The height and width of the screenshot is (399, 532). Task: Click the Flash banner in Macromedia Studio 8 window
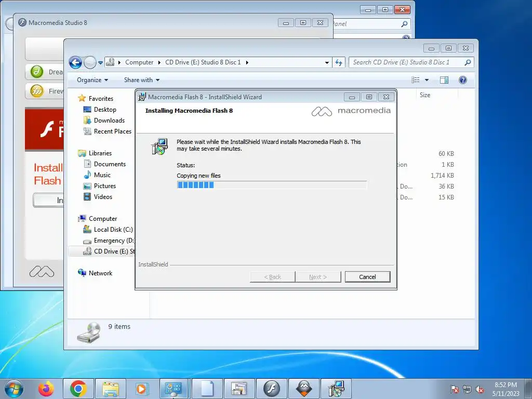44,130
